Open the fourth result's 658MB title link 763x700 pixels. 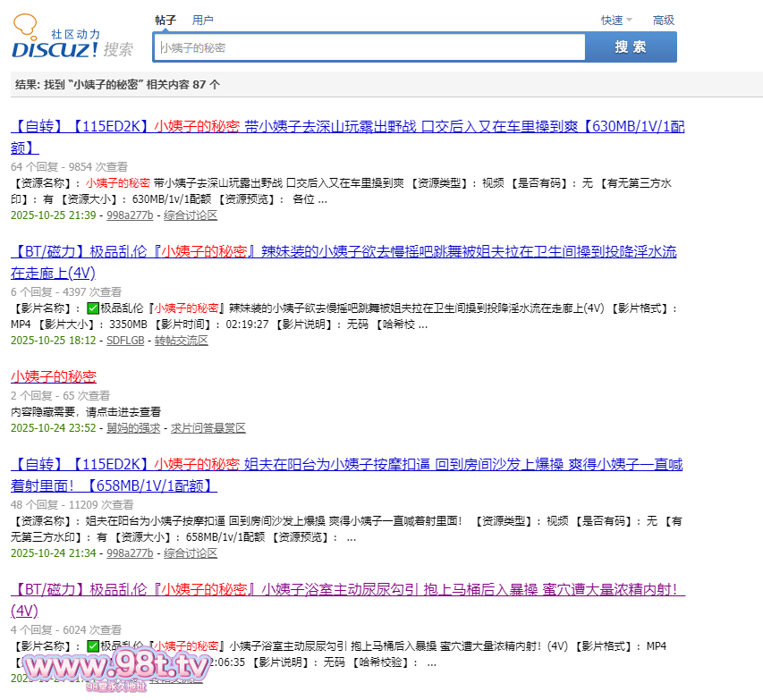pyautogui.click(x=346, y=465)
